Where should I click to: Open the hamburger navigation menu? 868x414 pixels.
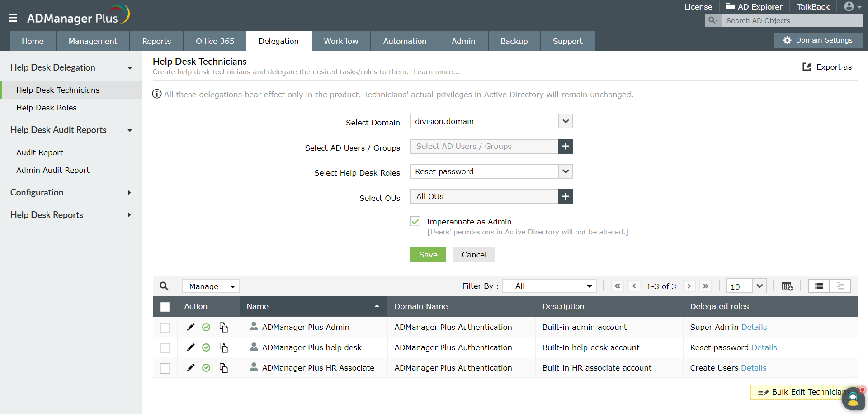click(13, 18)
